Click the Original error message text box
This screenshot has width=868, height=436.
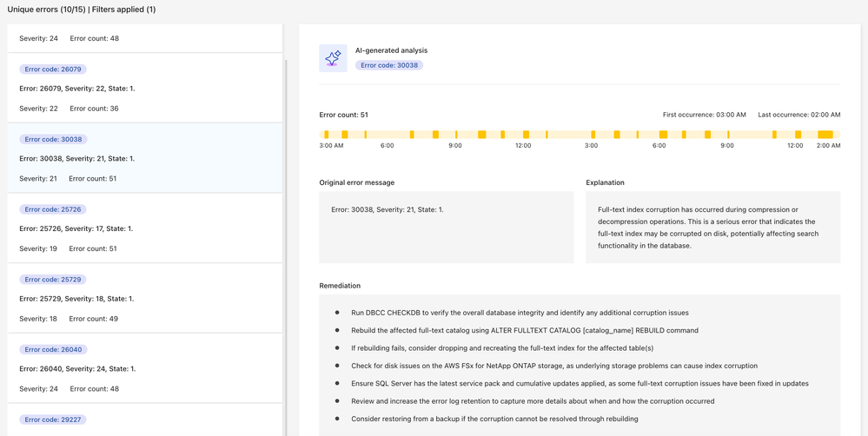pos(446,227)
